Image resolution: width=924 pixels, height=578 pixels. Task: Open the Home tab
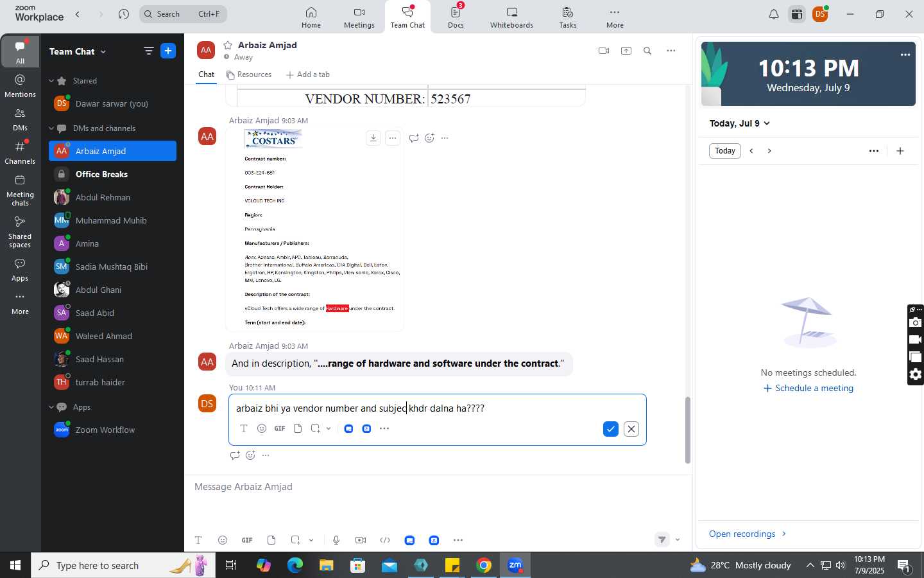click(x=311, y=17)
